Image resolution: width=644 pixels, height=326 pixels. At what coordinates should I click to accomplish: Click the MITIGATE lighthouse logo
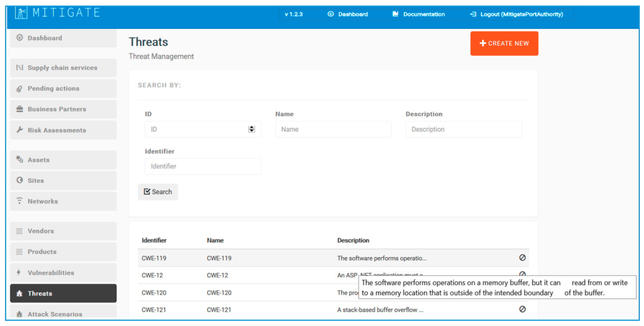[21, 13]
